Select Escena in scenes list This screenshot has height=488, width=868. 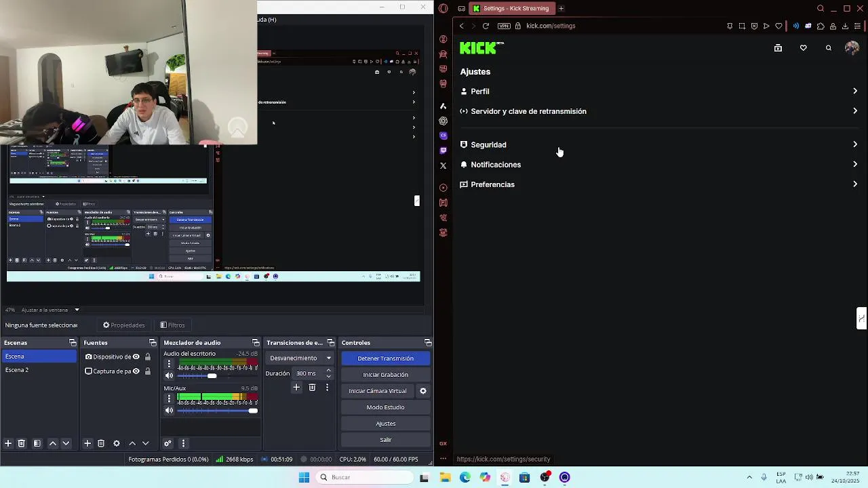tap(39, 357)
